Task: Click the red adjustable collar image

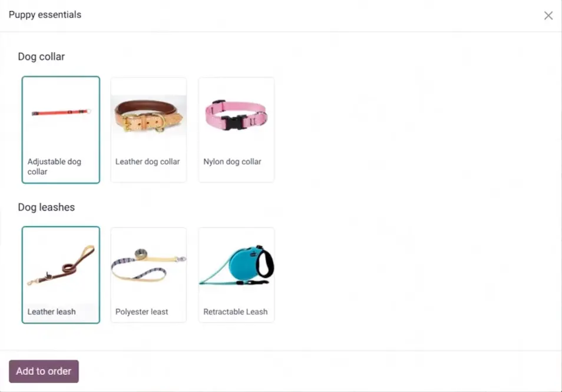Action: tap(61, 112)
